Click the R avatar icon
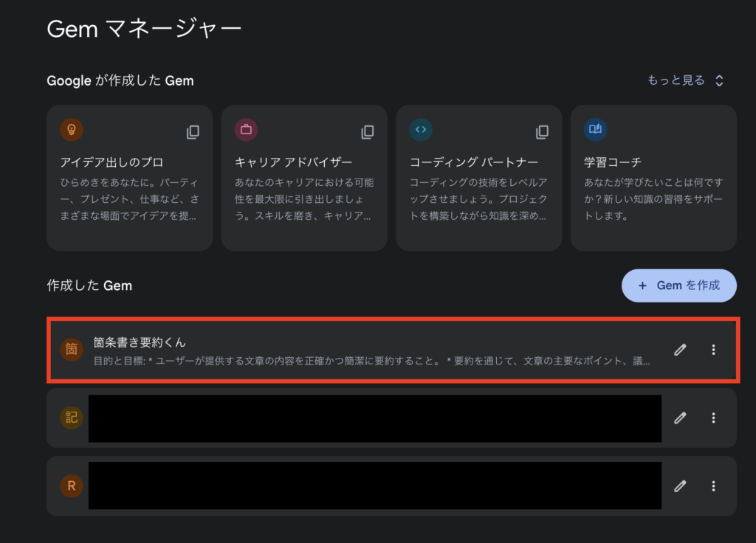 [72, 485]
